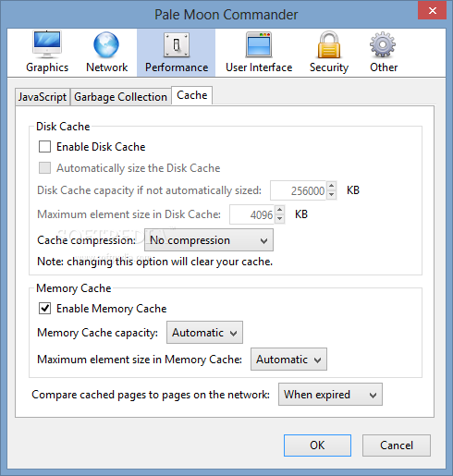The width and height of the screenshot is (453, 476).
Task: Confirm settings with OK button
Action: (317, 445)
